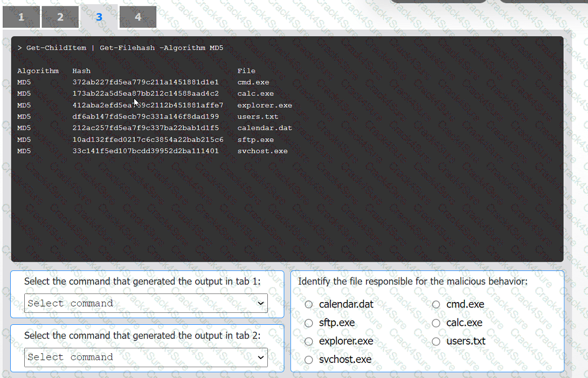The image size is (588, 378).
Task: Click the chevron on the tab 1 command selector
Action: [262, 303]
